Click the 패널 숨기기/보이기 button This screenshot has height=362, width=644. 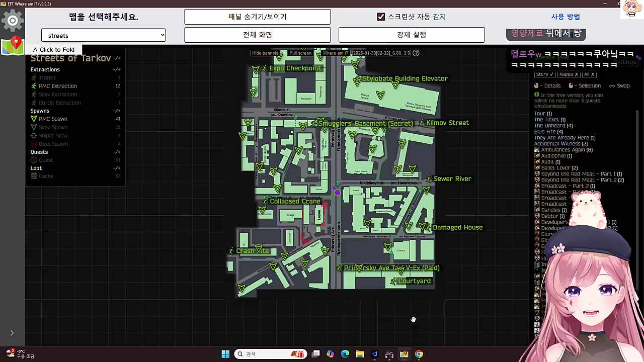pyautogui.click(x=258, y=17)
